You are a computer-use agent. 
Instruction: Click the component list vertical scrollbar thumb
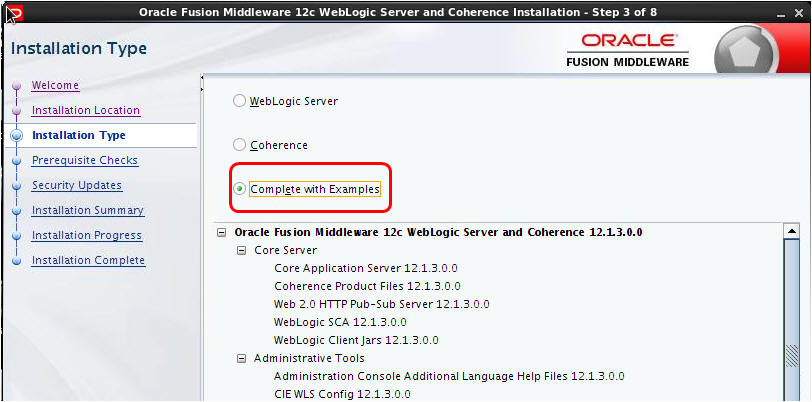click(791, 320)
